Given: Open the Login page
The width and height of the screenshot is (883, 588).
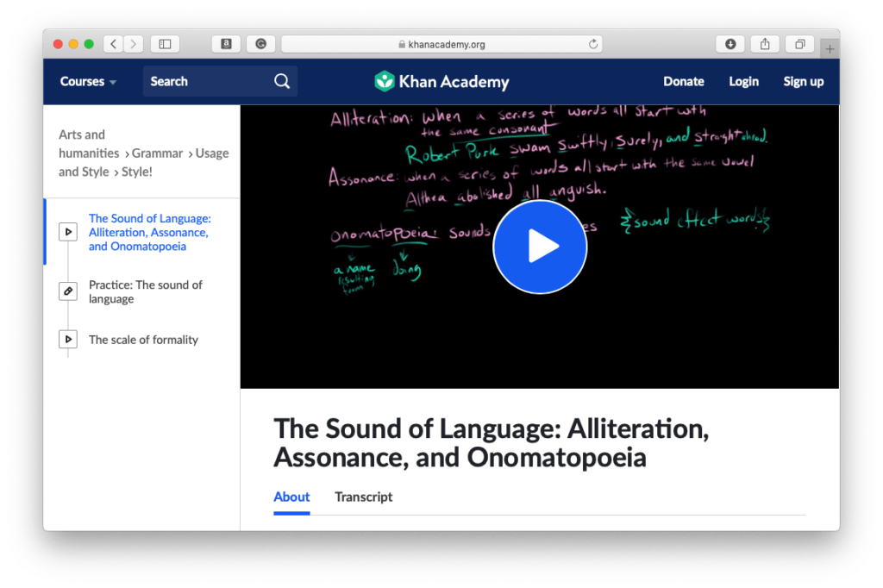Looking at the screenshot, I should [x=743, y=81].
